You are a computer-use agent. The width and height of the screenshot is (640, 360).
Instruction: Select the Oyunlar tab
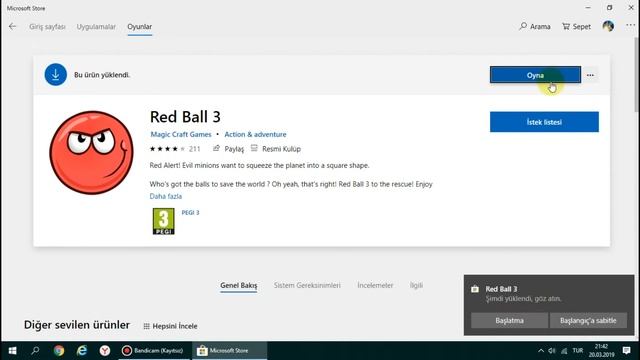[x=140, y=27]
